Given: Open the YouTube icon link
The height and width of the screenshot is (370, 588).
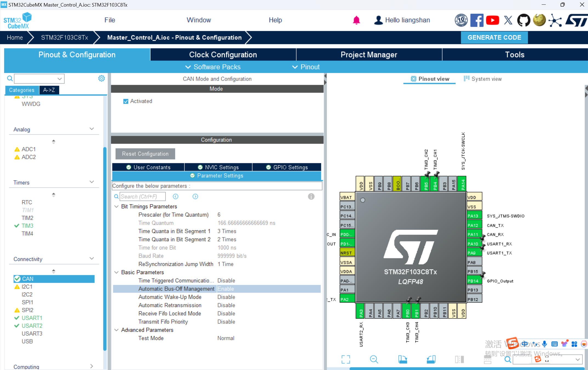Looking at the screenshot, I should [492, 20].
